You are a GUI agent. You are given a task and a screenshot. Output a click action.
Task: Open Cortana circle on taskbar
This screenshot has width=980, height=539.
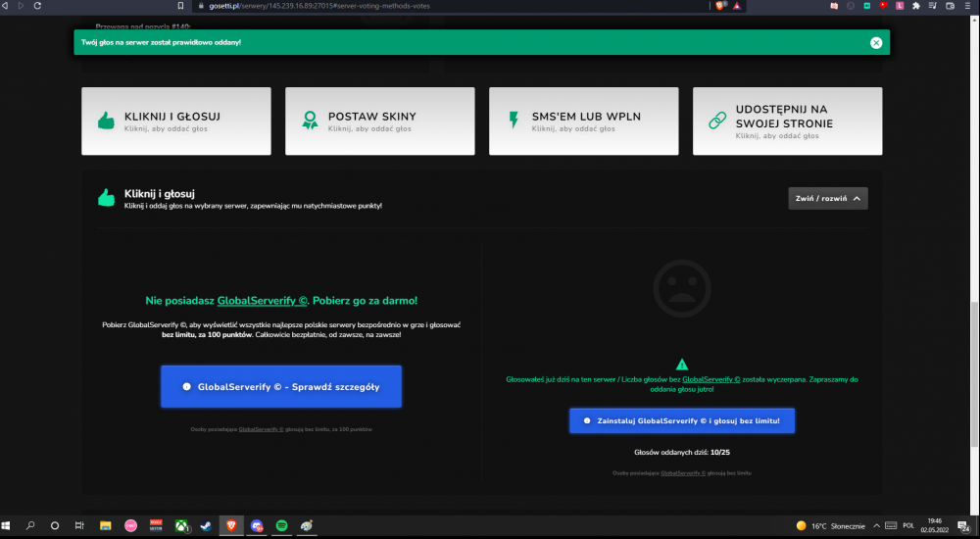54,526
